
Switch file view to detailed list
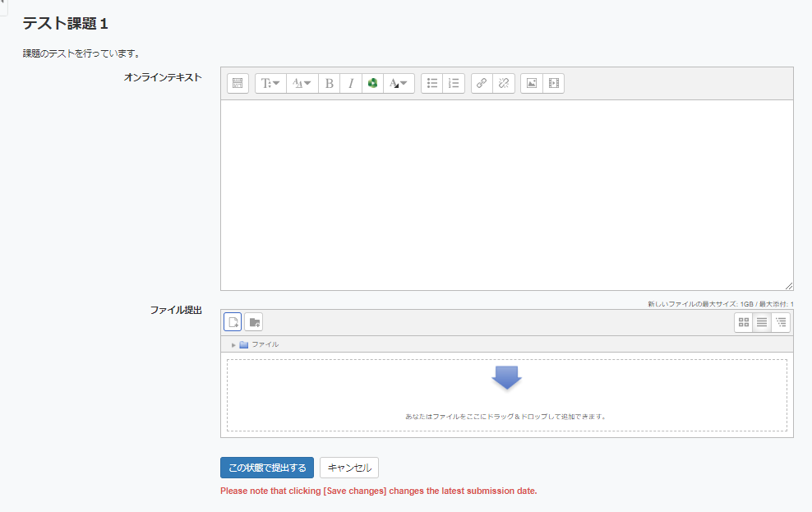762,322
